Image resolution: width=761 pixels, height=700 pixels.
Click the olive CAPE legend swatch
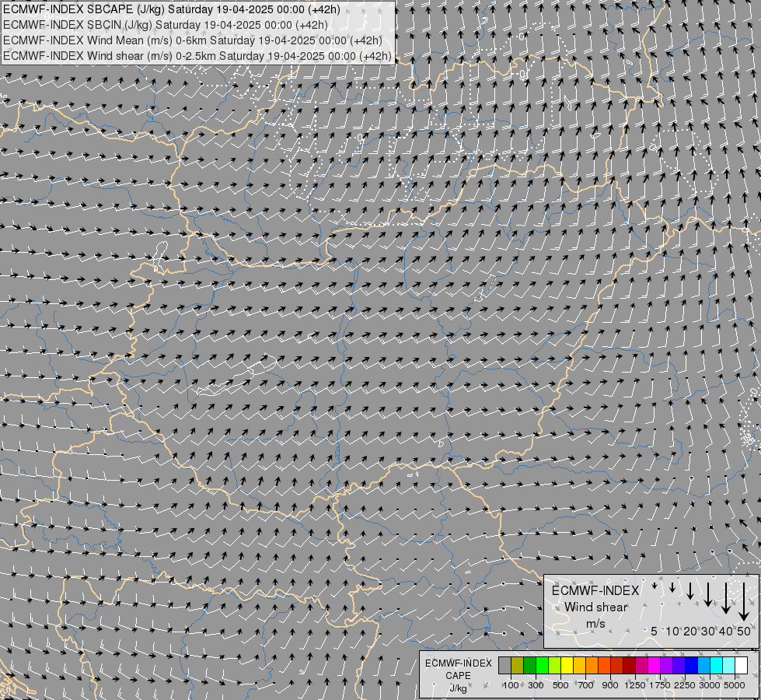(518, 665)
